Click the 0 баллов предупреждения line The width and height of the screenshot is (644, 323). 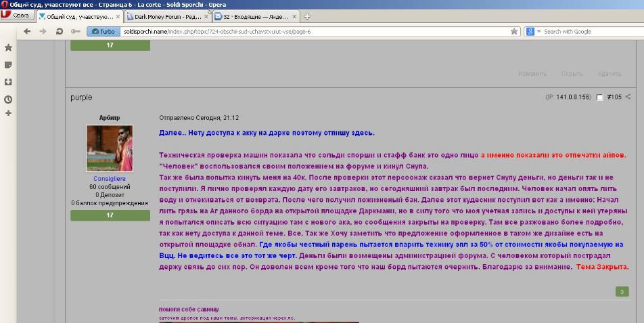pyautogui.click(x=110, y=203)
